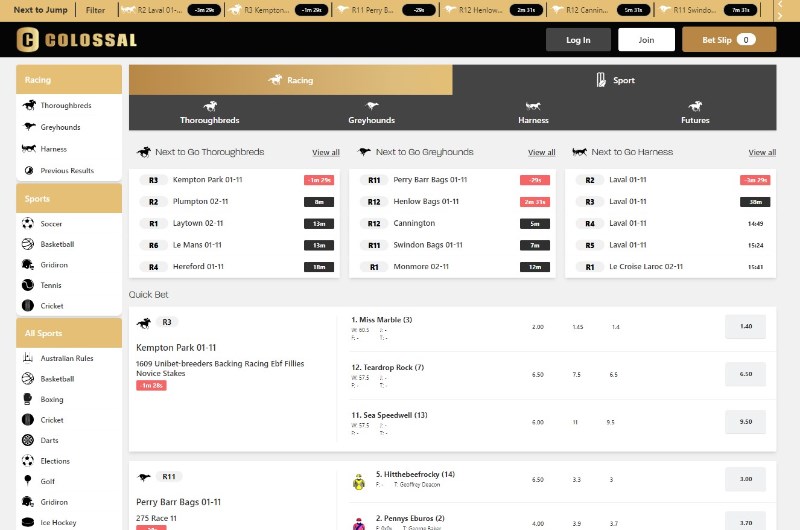This screenshot has width=800, height=530.
Task: Jump to R12 Henlow in top ticker
Action: point(493,10)
